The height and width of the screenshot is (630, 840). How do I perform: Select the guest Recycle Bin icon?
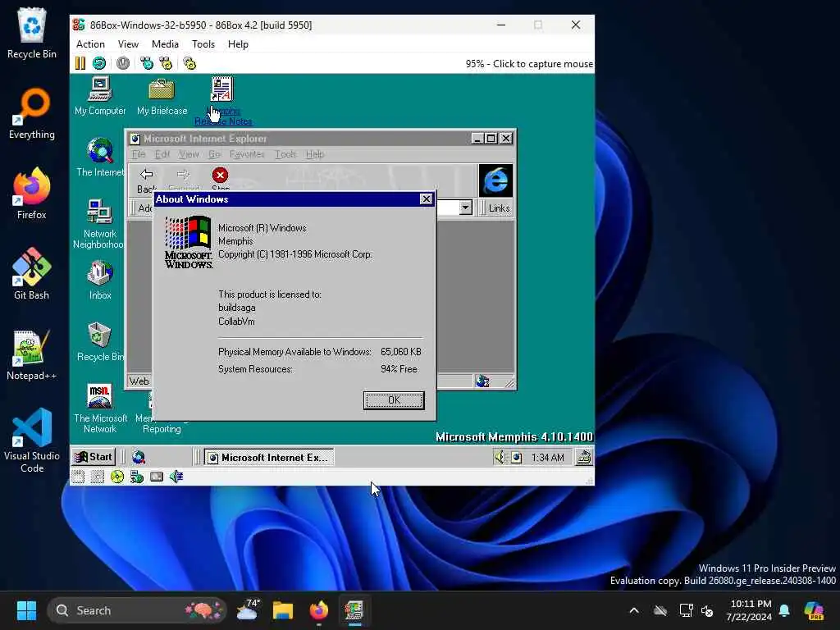(100, 342)
